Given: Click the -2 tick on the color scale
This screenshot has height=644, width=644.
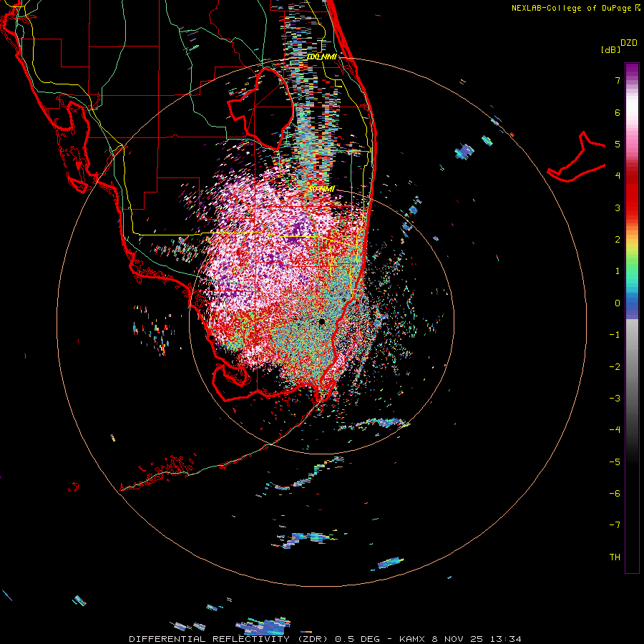Looking at the screenshot, I should coord(615,366).
